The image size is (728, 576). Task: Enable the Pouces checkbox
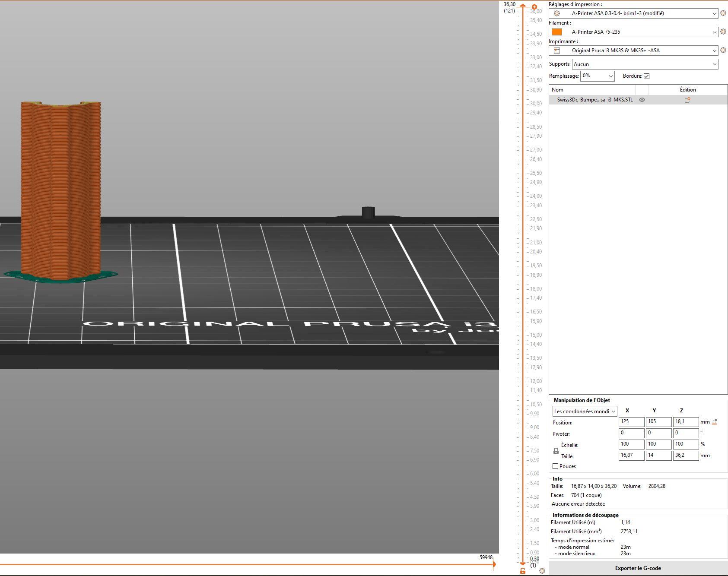pyautogui.click(x=556, y=466)
